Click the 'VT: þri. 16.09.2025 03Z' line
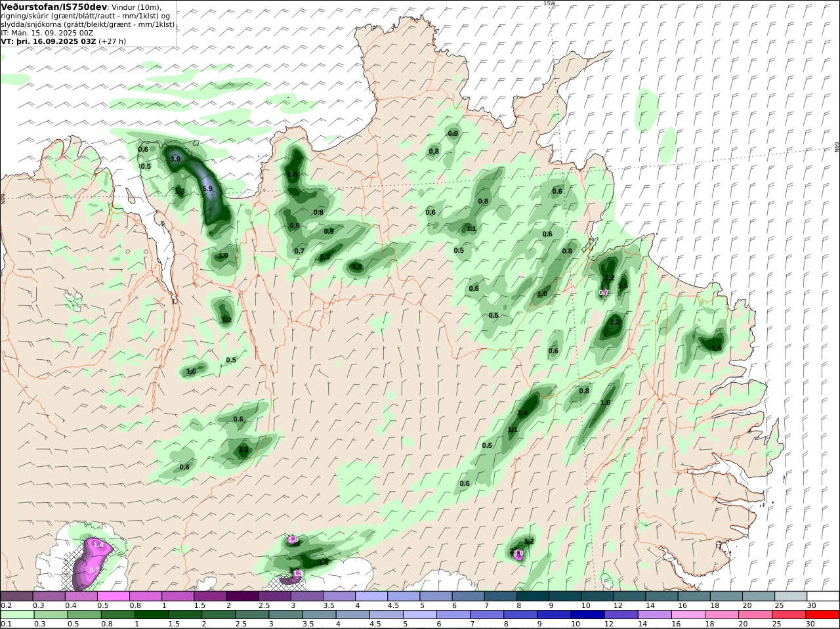This screenshot has width=840, height=629. (49, 41)
